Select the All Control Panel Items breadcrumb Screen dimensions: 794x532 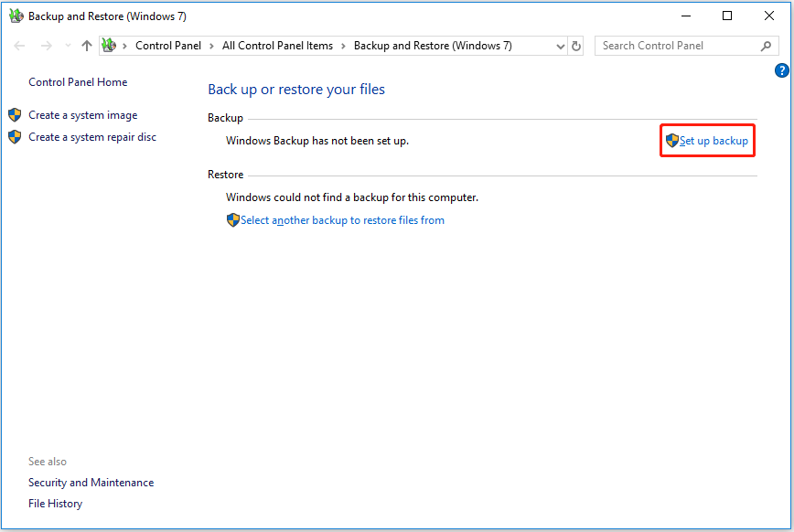(277, 46)
